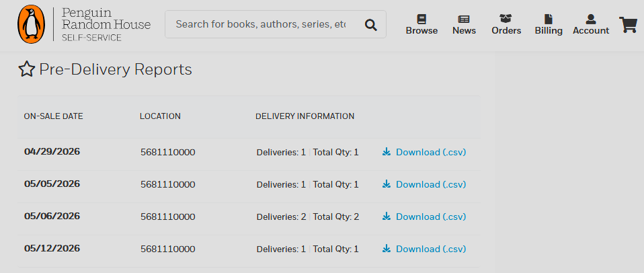Screen dimensions: 644x273
Task: Open the Orders menu label
Action: pyautogui.click(x=506, y=31)
